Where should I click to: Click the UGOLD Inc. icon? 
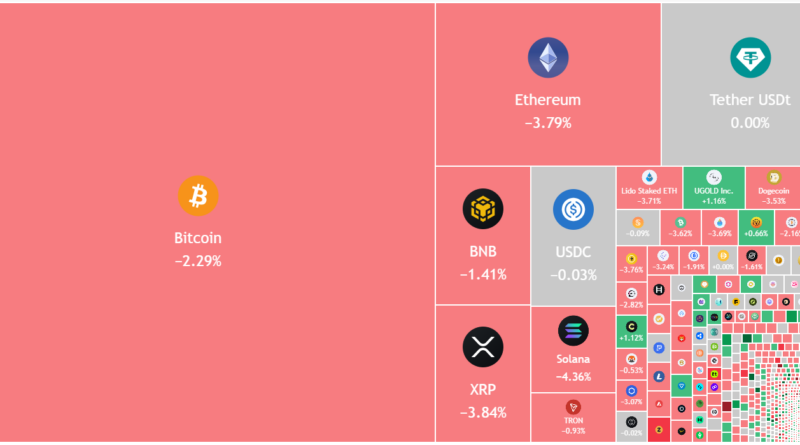[x=713, y=177]
